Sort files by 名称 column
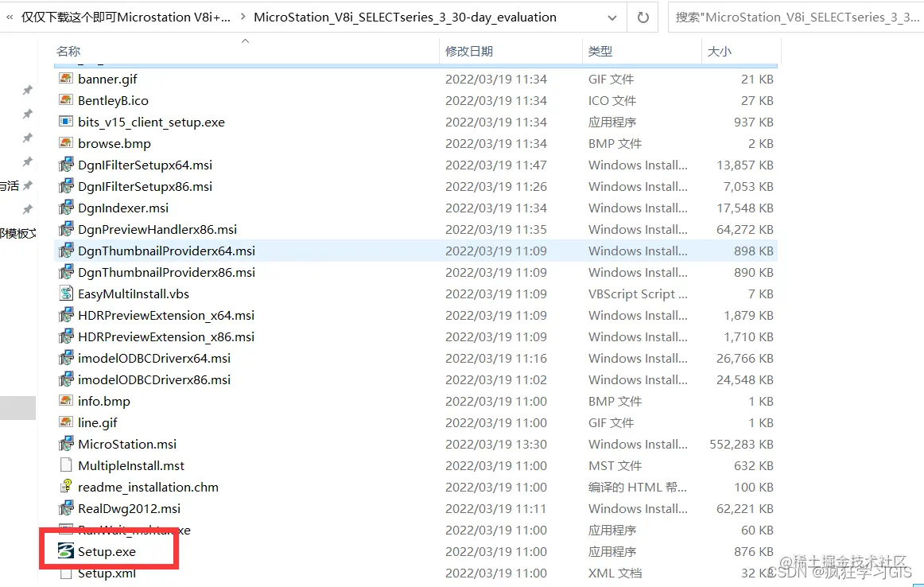 click(x=68, y=51)
